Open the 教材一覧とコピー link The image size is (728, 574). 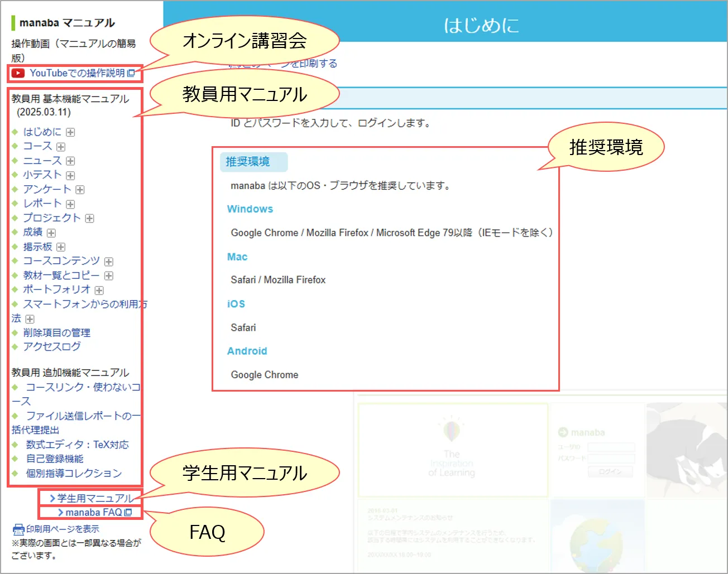click(x=61, y=275)
